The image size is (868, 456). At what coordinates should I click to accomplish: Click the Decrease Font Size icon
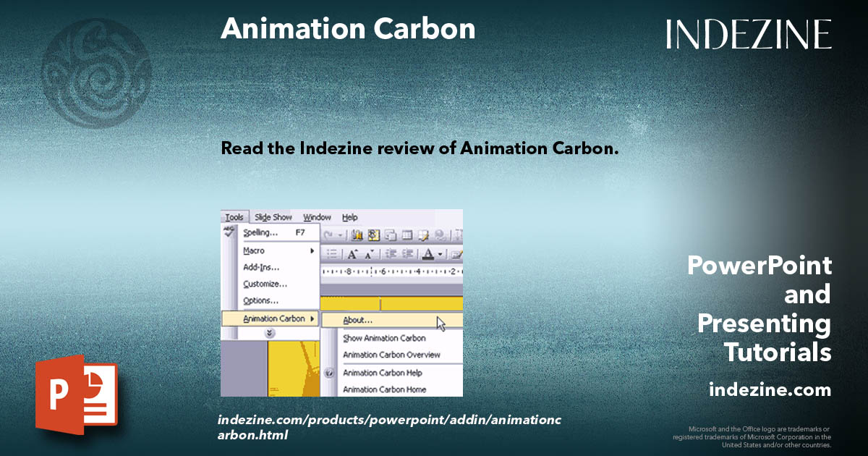pyautogui.click(x=368, y=255)
